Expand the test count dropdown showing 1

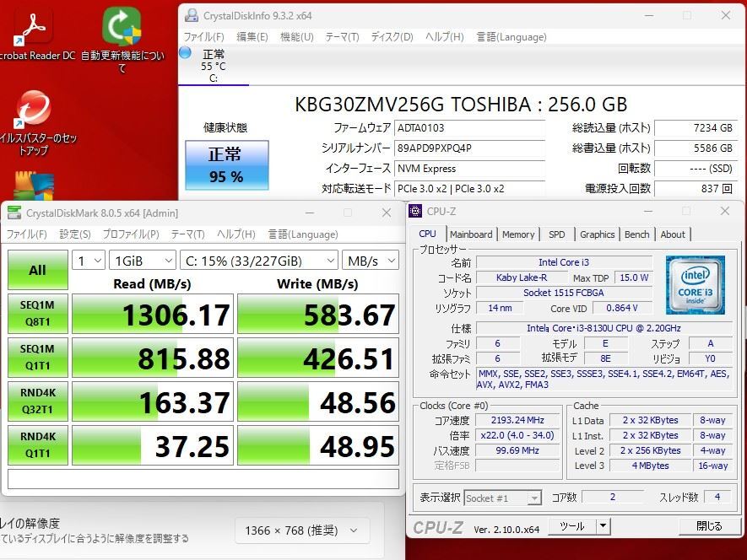(x=89, y=261)
